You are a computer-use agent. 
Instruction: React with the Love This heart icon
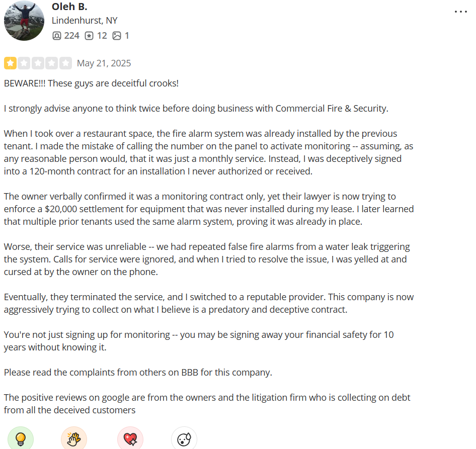coord(130,438)
